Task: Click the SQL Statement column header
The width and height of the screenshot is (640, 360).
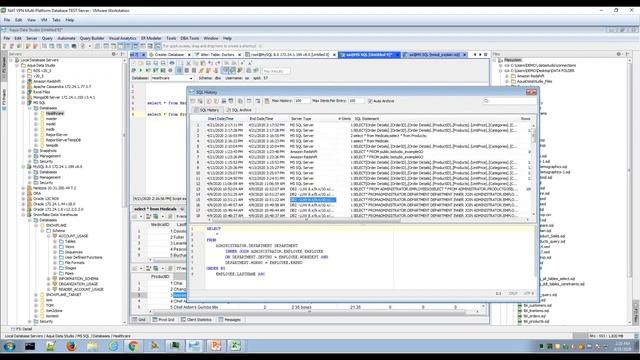Action: click(367, 119)
